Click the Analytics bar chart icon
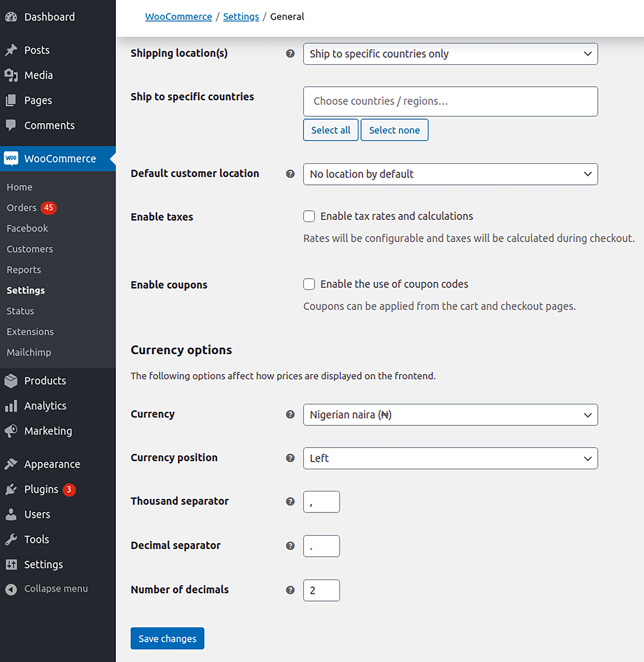Viewport: 644px width, 662px height. coord(11,406)
